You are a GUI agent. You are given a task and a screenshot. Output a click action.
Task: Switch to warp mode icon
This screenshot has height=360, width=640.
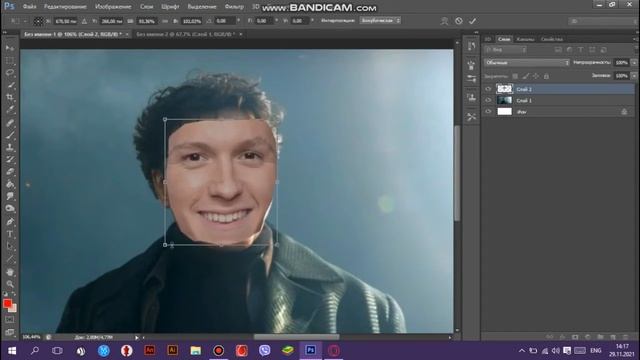coord(444,21)
